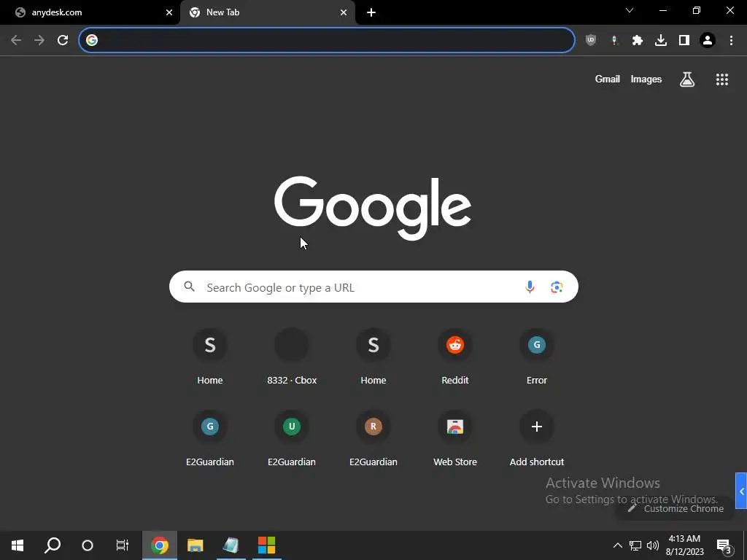Go forward to the next page
Viewport: 747px width, 560px height.
(39, 40)
